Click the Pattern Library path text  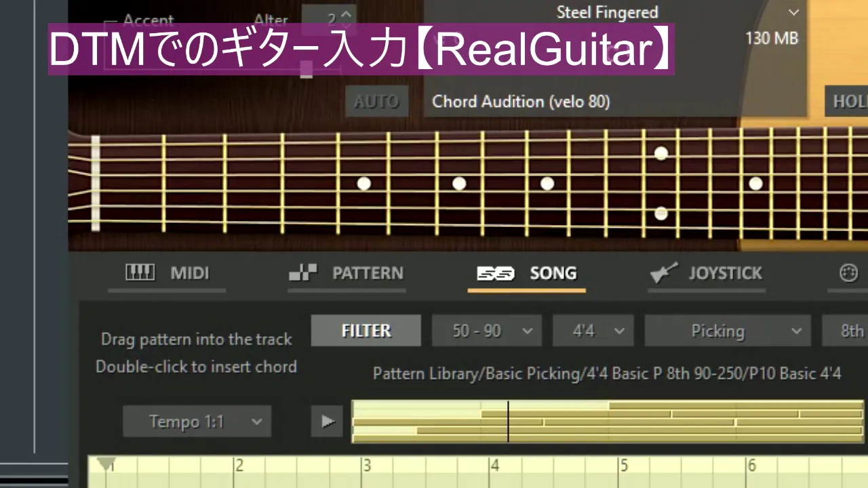point(607,373)
